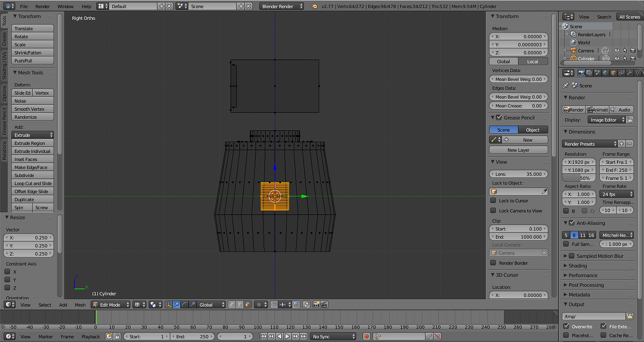
Task: Open Mesh menu in 3D view header
Action: point(80,305)
